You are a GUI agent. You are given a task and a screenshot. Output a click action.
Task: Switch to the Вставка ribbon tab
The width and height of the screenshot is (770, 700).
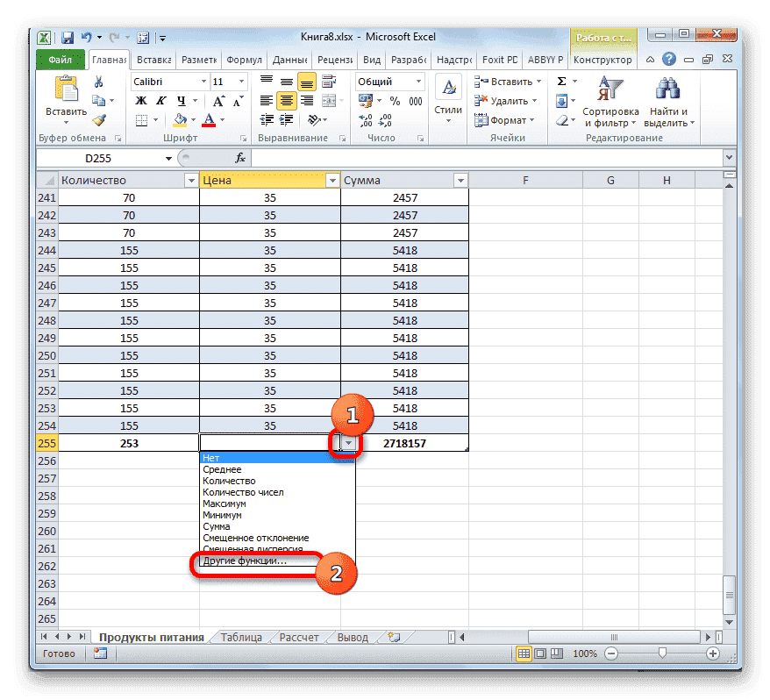click(x=153, y=60)
